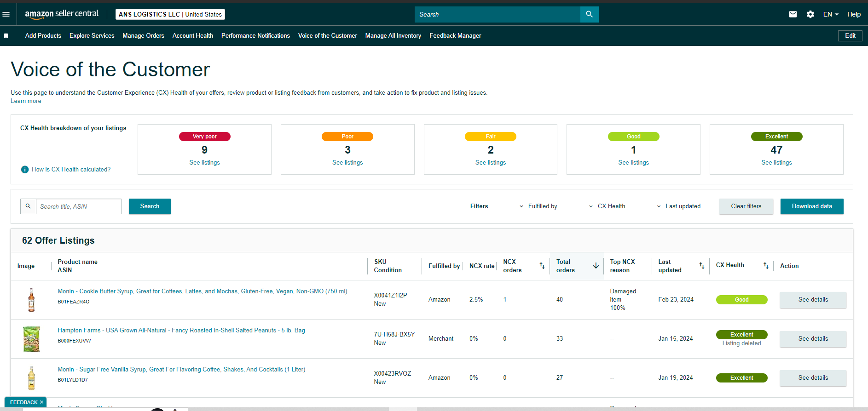Screen dimensions: 868x411
Task: Focus the Search title, ASIN field
Action: click(79, 206)
